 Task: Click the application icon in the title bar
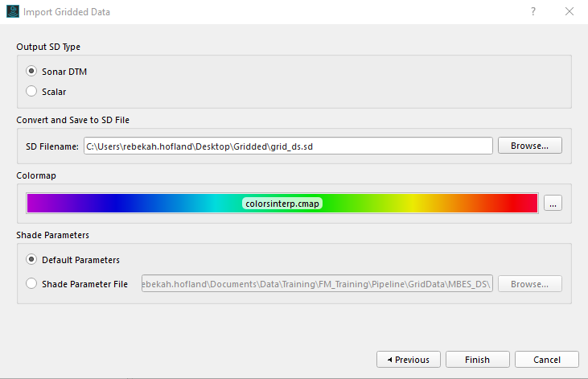click(13, 11)
